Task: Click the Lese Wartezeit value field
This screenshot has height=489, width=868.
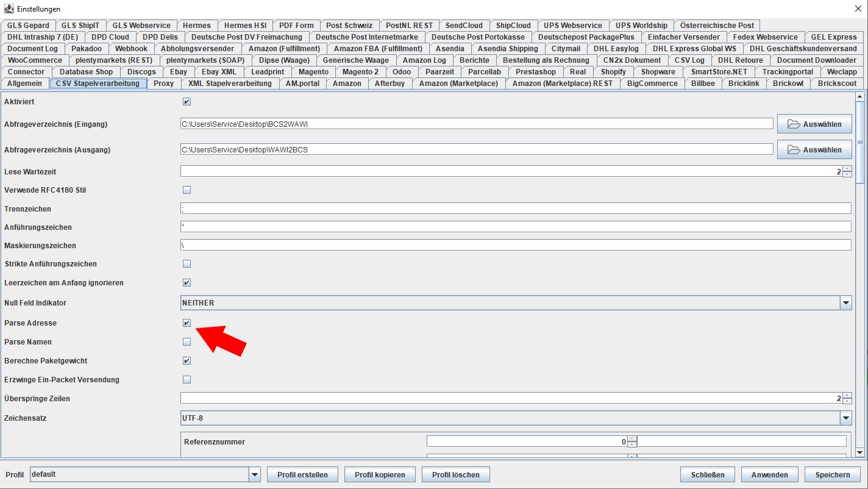Action: point(511,171)
